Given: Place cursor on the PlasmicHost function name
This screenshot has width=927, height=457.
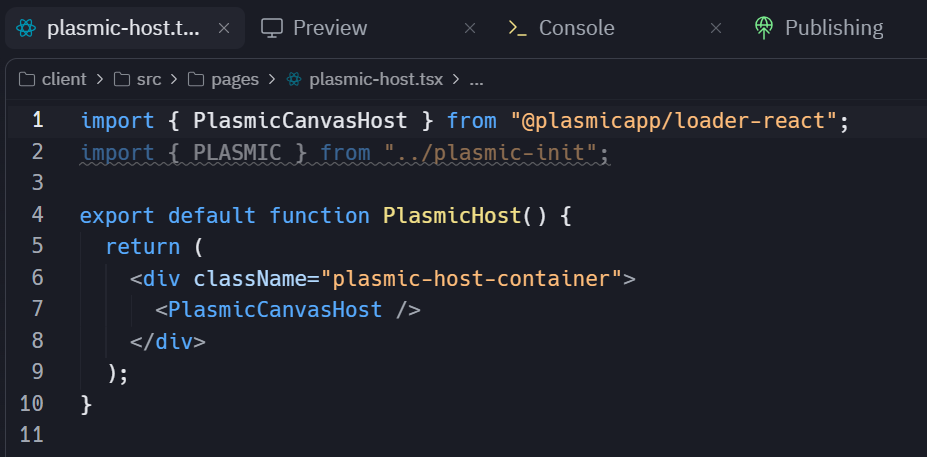Looking at the screenshot, I should [x=452, y=215].
